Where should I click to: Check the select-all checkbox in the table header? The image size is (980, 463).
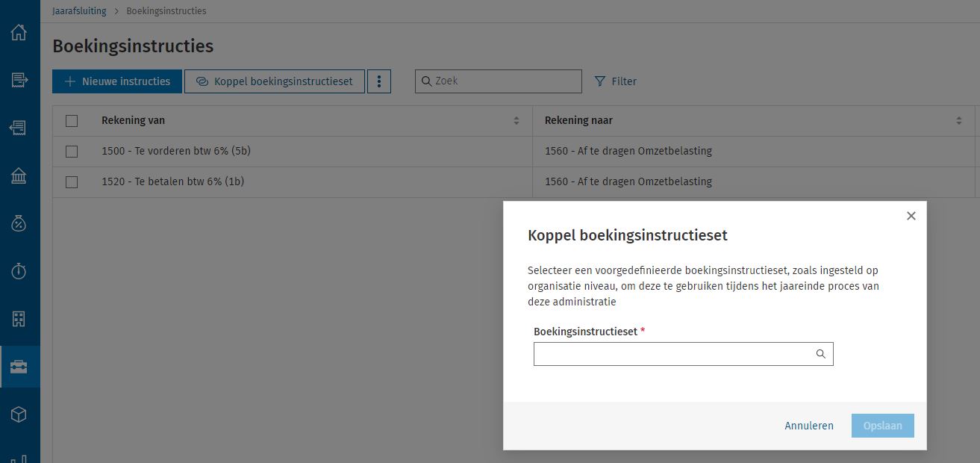coord(72,119)
